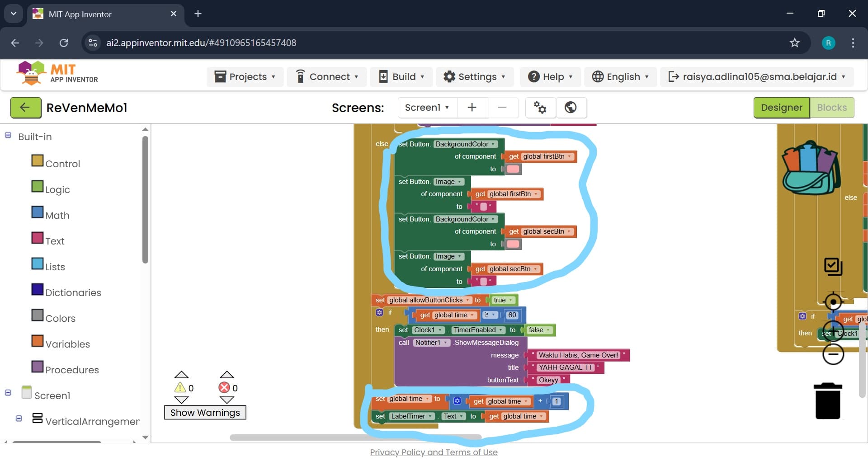Collapse the Screen1 tree node
The width and height of the screenshot is (868, 461).
tap(8, 393)
